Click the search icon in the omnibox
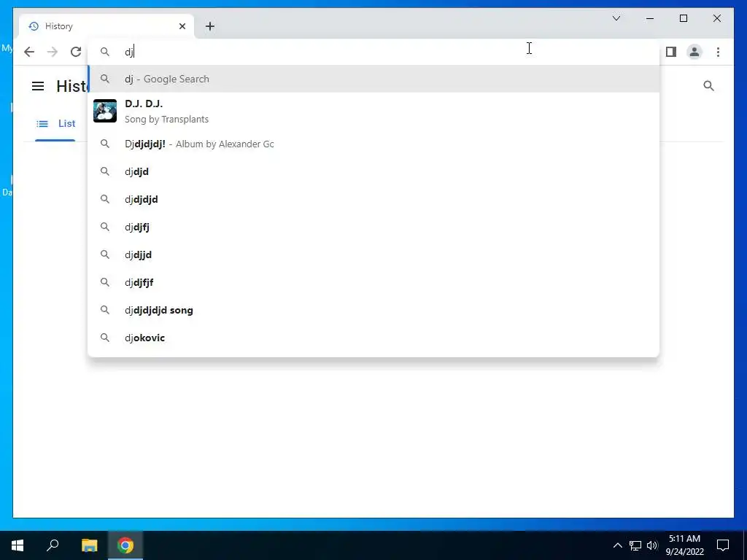The width and height of the screenshot is (747, 560). pyautogui.click(x=105, y=52)
